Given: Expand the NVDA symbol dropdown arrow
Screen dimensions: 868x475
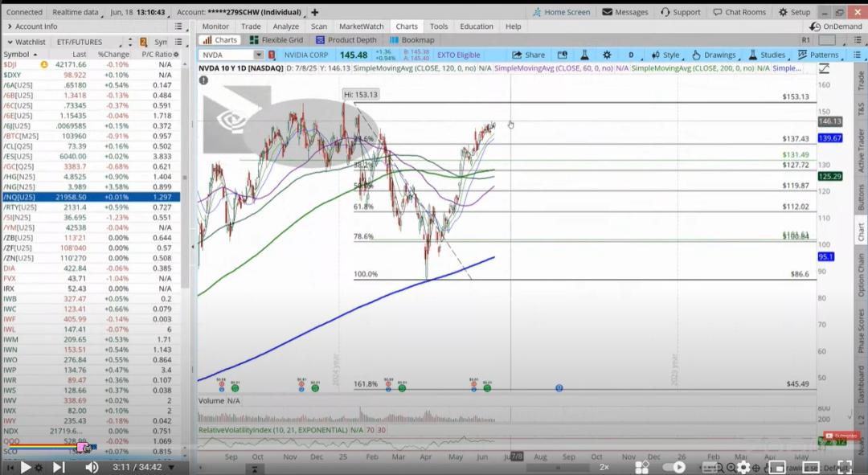Looking at the screenshot, I should point(259,55).
